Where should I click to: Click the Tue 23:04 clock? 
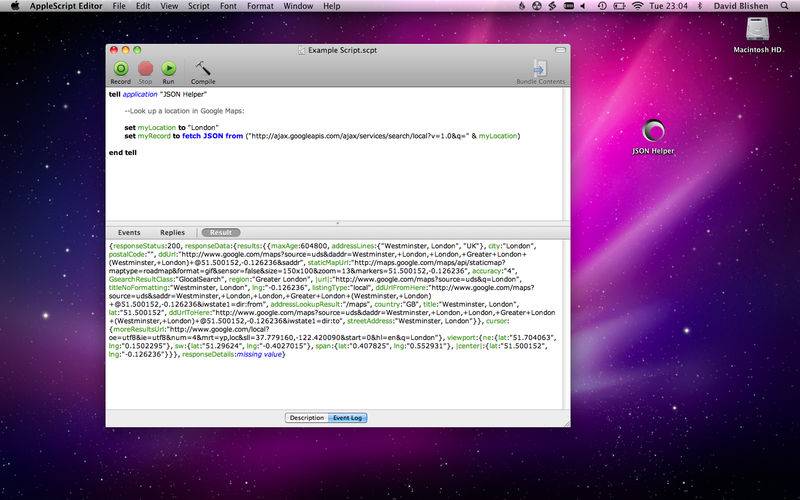point(668,6)
